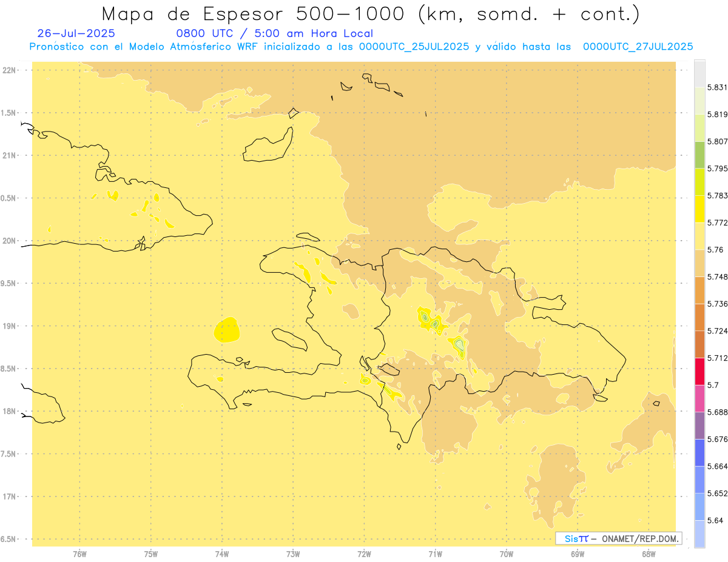Click the 5.724 legend value
The image size is (728, 562).
718,331
